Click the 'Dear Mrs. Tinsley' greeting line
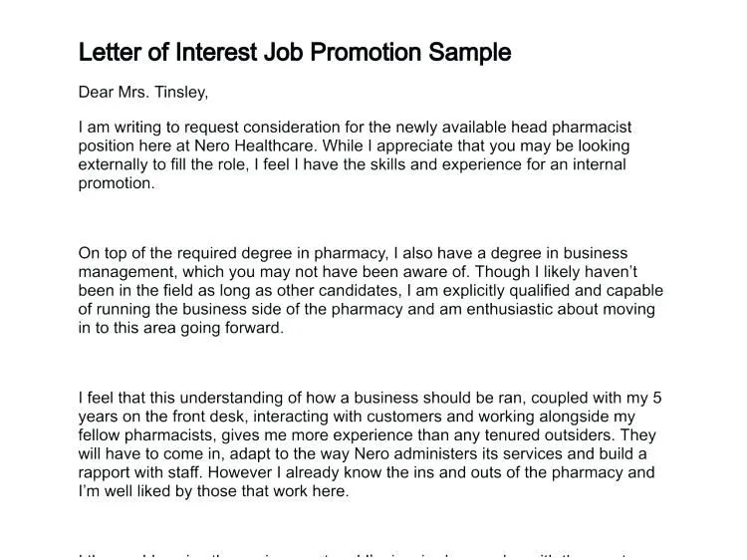The width and height of the screenshot is (747, 560). pyautogui.click(x=143, y=93)
